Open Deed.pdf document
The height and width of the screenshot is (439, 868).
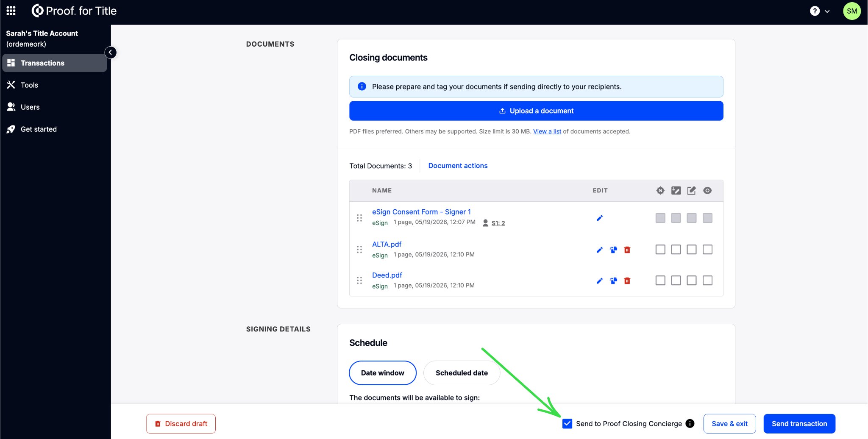pos(387,275)
